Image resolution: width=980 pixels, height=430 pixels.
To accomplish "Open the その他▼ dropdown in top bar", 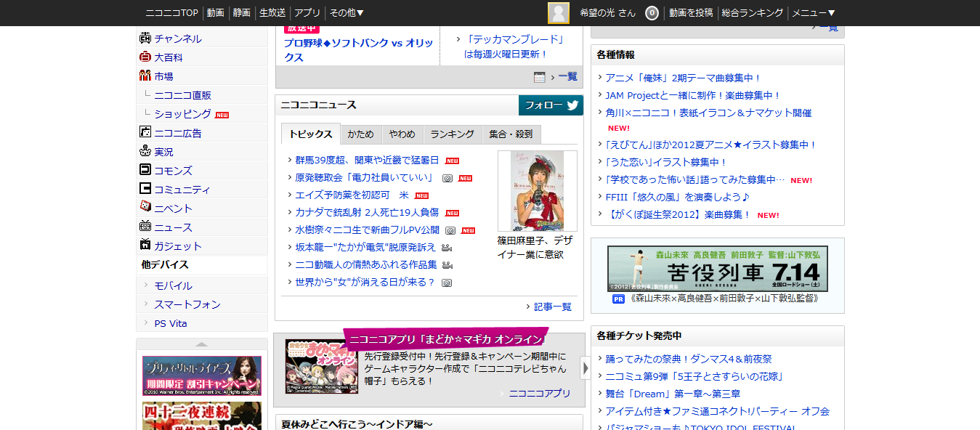I will tap(347, 13).
